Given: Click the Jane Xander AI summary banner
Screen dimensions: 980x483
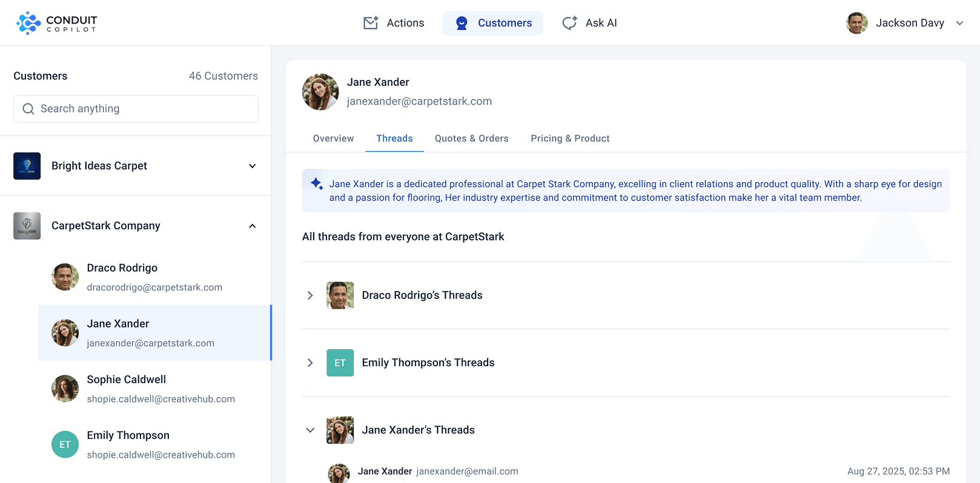Looking at the screenshot, I should [626, 191].
